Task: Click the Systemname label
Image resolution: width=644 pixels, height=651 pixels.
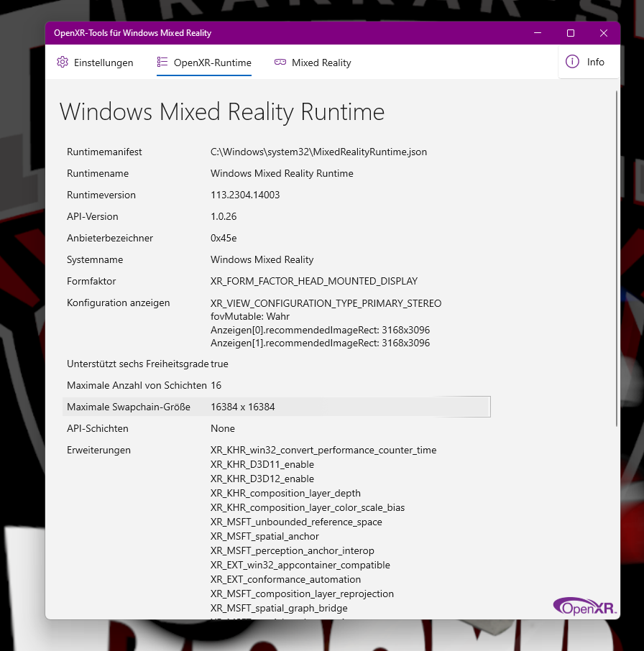Action: 95,259
